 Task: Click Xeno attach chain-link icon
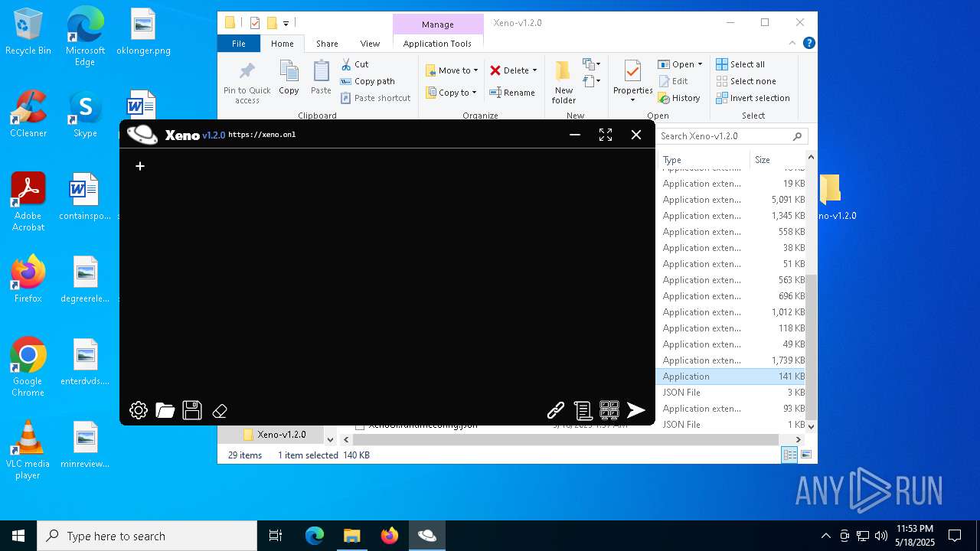pyautogui.click(x=556, y=411)
